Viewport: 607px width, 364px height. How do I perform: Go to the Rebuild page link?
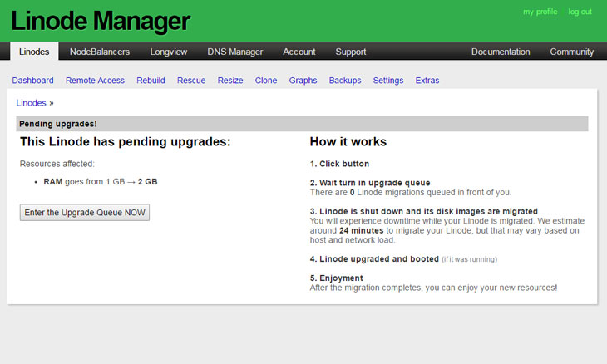(x=151, y=81)
